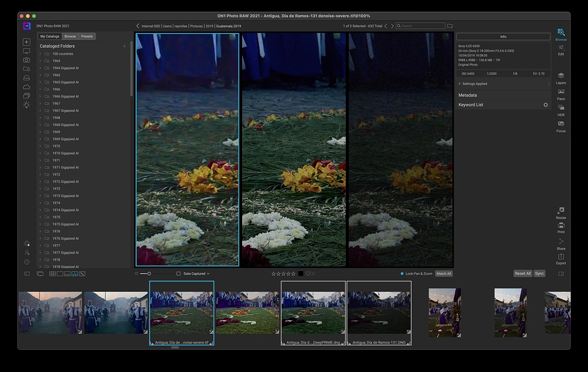Switch to the Browse tab

[x=70, y=36]
